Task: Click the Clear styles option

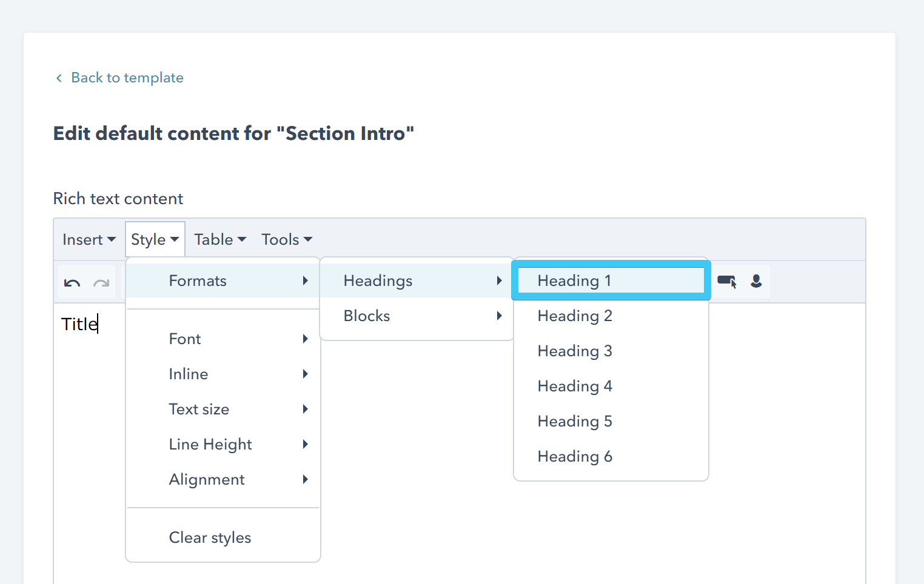Action: coord(210,537)
